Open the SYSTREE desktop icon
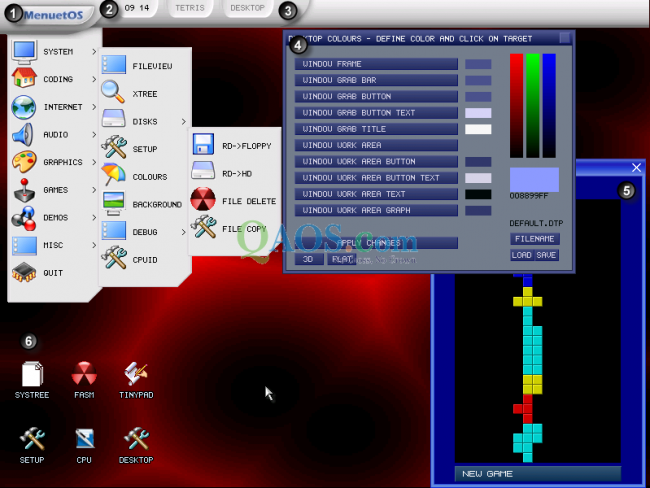The height and width of the screenshot is (488, 650). click(x=32, y=375)
